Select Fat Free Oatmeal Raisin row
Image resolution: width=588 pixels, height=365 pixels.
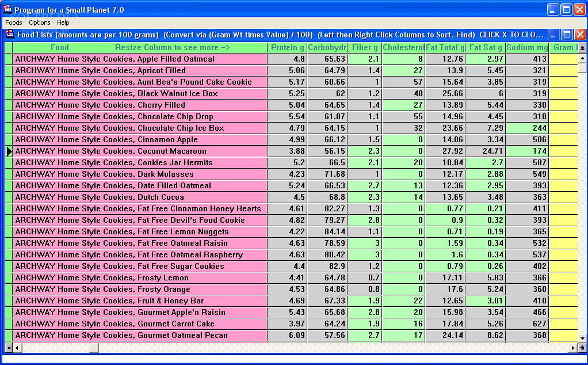pos(140,243)
